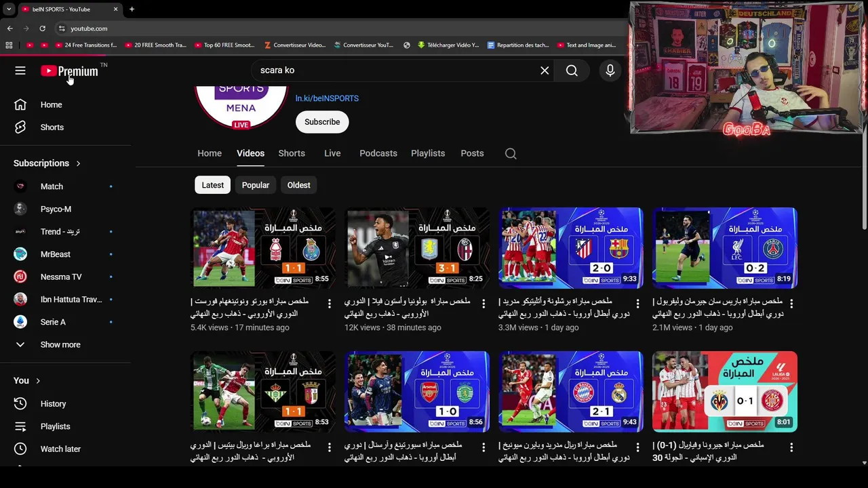Viewport: 868px width, 488px height.
Task: Go back in the browser
Action: click(x=9, y=28)
